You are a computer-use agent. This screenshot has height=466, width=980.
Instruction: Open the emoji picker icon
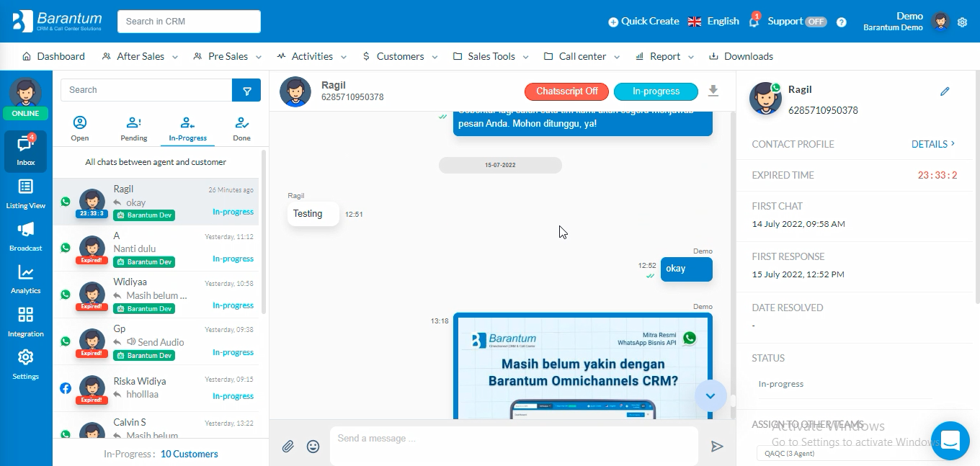(x=313, y=447)
